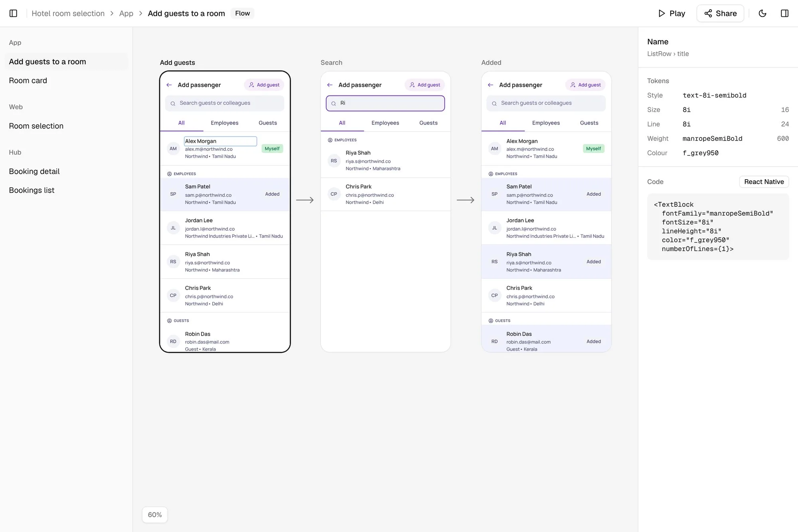Click AM avatar in Add guests frame
The width and height of the screenshot is (798, 532).
[x=173, y=148]
